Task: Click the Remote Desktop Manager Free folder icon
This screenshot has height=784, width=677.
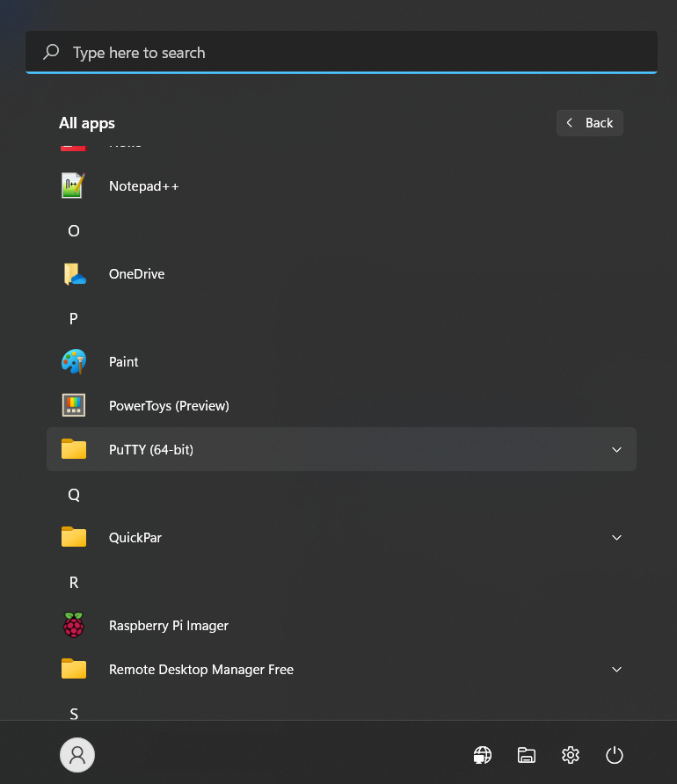Action: tap(74, 669)
